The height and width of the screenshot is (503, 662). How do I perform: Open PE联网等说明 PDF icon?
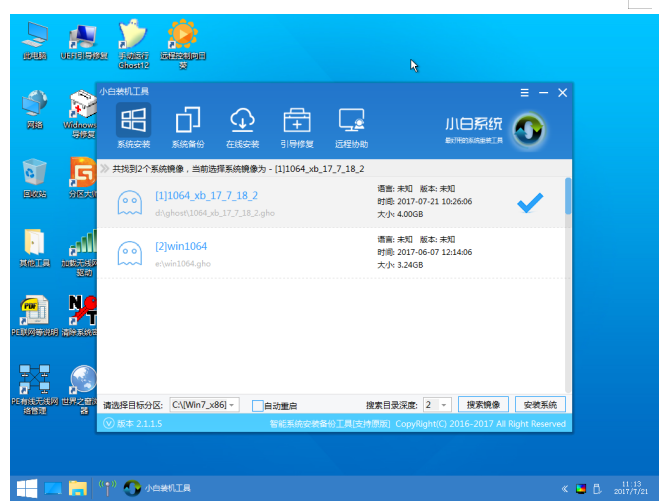[x=35, y=316]
